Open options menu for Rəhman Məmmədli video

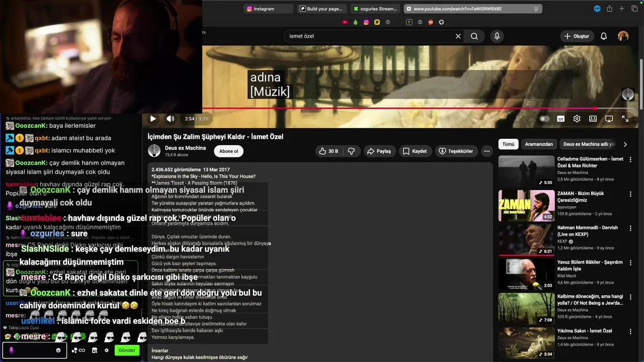tap(630, 228)
